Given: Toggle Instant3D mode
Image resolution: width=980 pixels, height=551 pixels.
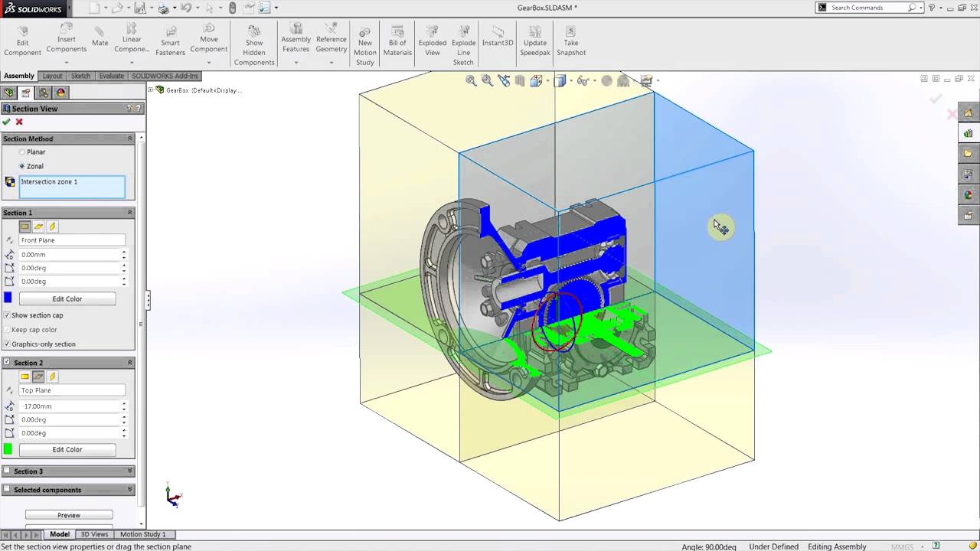Looking at the screenshot, I should point(498,37).
